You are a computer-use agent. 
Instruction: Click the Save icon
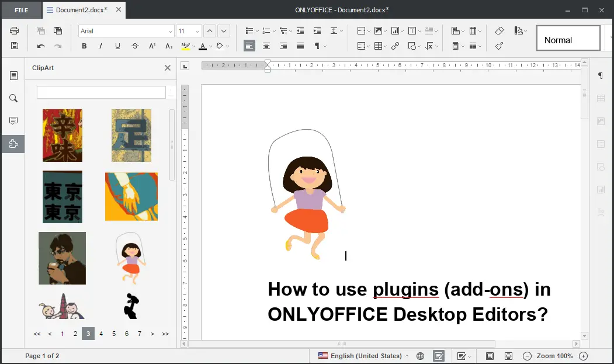[14, 46]
